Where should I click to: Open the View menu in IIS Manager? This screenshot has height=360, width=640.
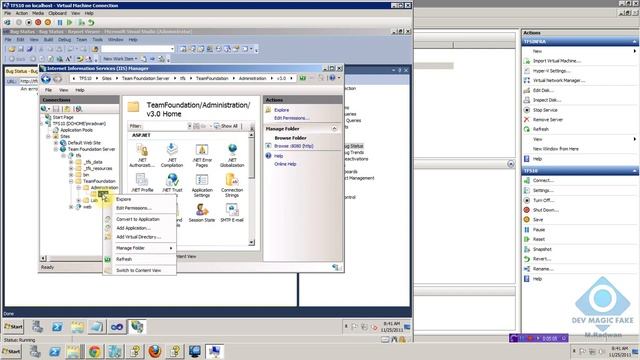64,90
